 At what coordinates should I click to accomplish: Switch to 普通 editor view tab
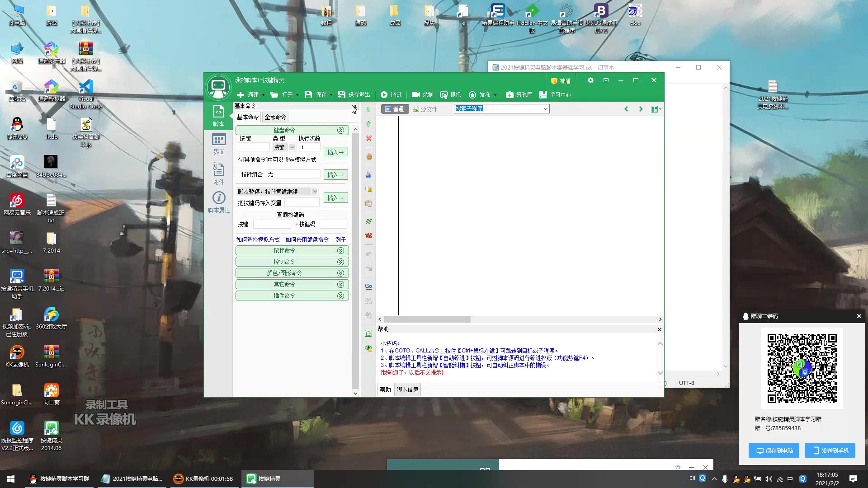coord(394,109)
